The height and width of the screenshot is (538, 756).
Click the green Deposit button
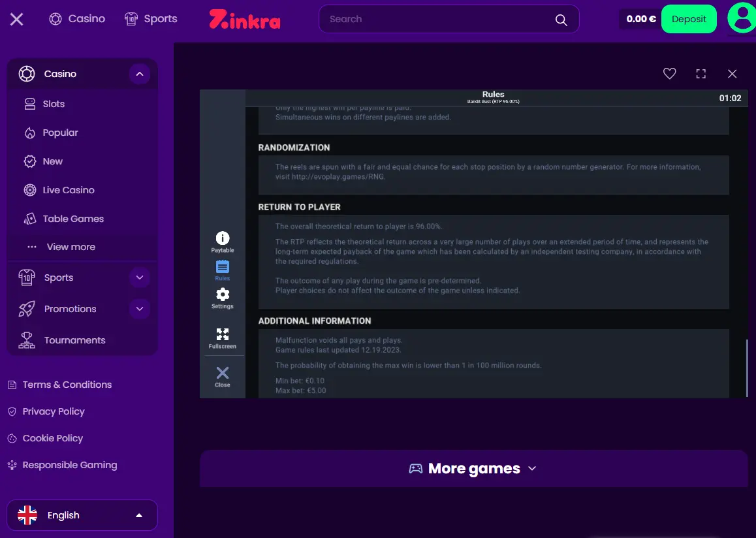click(x=689, y=19)
